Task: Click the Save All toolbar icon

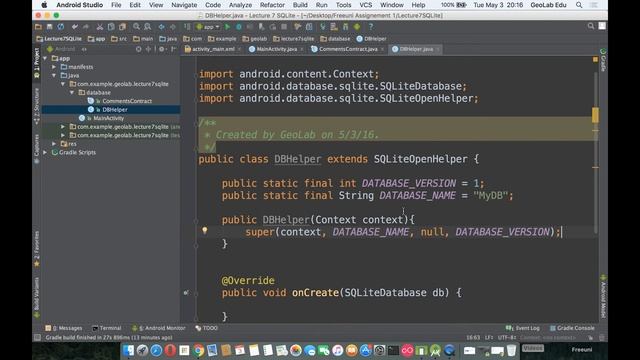Action: pyautogui.click(x=49, y=27)
